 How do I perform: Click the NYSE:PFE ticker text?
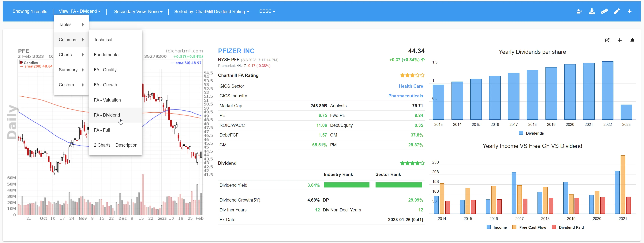click(229, 60)
